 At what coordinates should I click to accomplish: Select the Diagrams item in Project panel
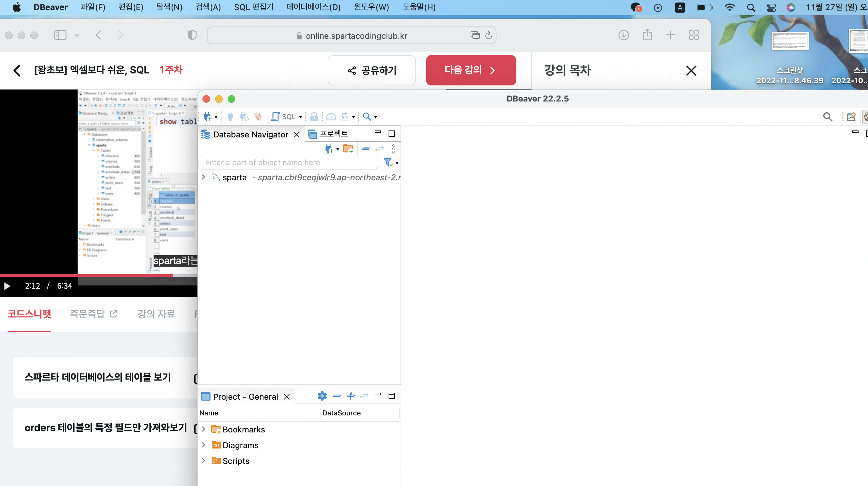tap(241, 445)
